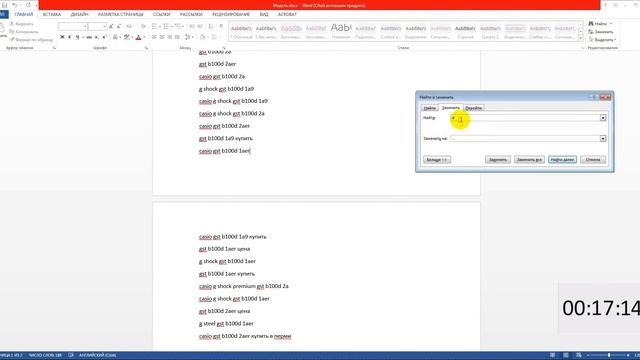The image size is (640, 360).
Task: Click Больше >> button in dialog
Action: [x=437, y=160]
